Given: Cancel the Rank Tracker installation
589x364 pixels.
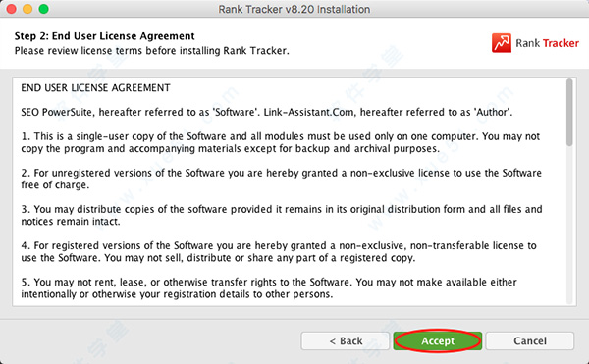Looking at the screenshot, I should point(530,340).
